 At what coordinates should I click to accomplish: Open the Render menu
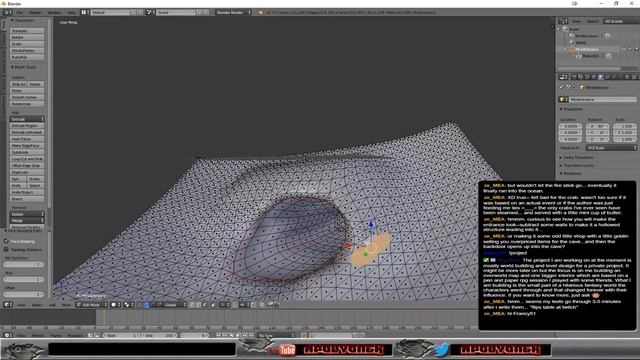[35, 12]
